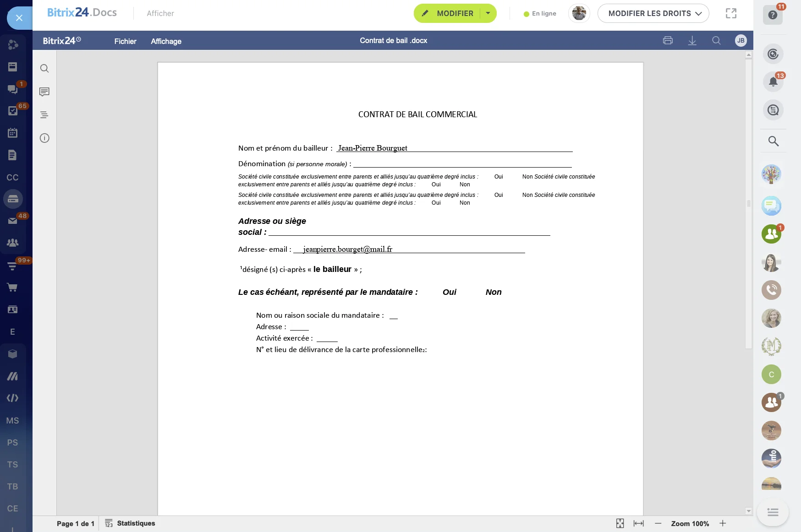
Task: Open the document info icon
Action: pos(44,138)
